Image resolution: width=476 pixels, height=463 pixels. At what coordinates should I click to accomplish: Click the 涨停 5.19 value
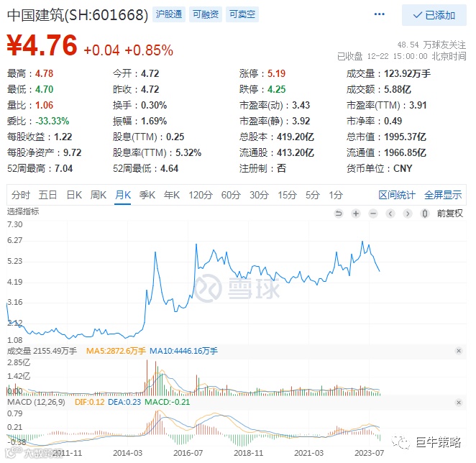[276, 73]
